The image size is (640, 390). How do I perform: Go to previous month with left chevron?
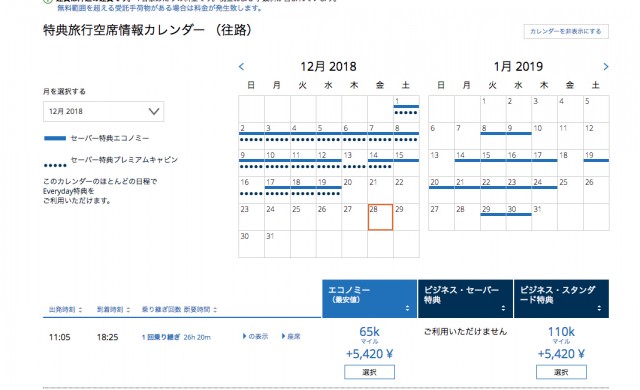[x=241, y=66]
